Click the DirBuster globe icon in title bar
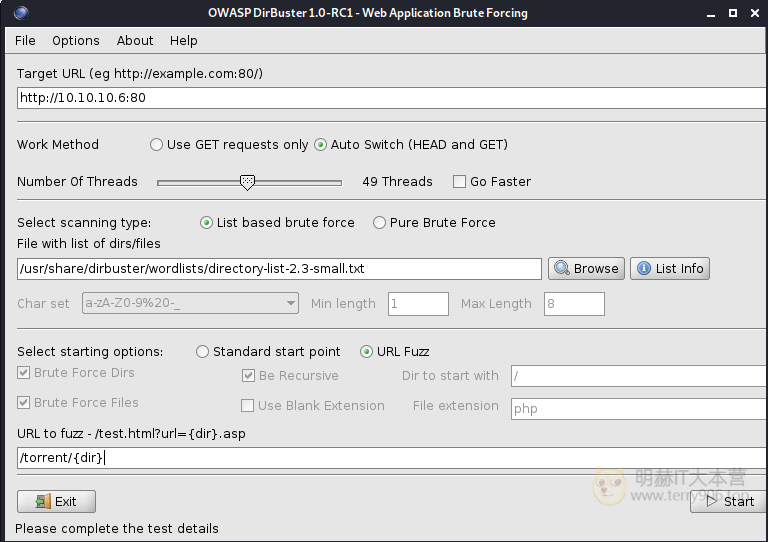This screenshot has width=768, height=542. click(21, 13)
